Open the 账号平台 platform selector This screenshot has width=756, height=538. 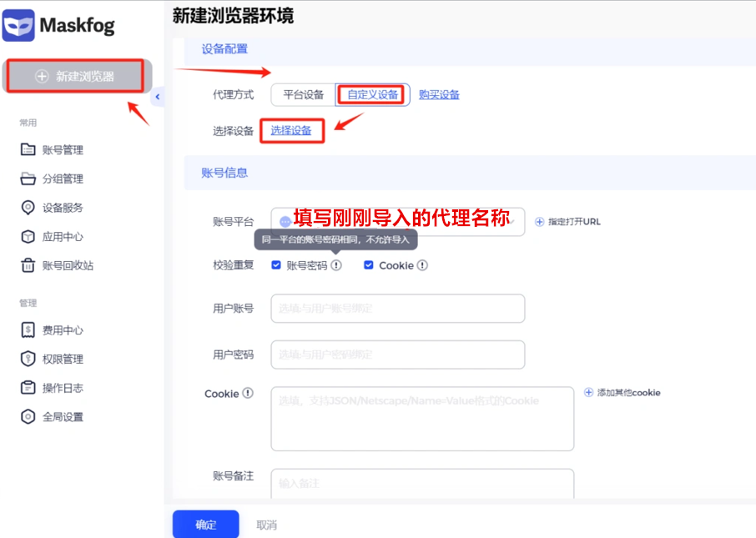[397, 221]
